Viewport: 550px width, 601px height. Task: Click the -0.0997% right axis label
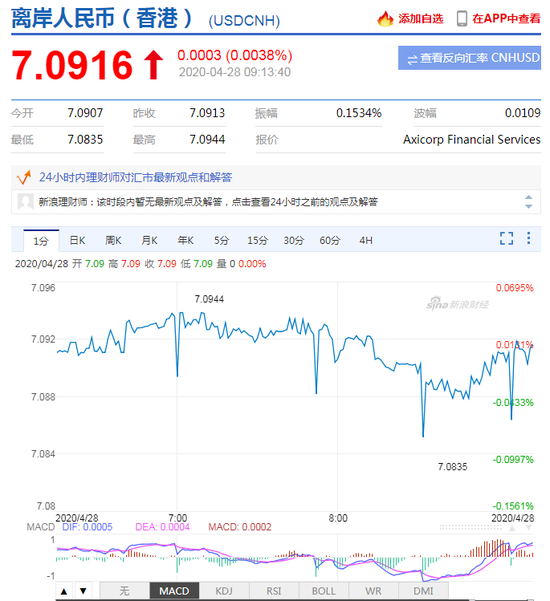[x=513, y=460]
